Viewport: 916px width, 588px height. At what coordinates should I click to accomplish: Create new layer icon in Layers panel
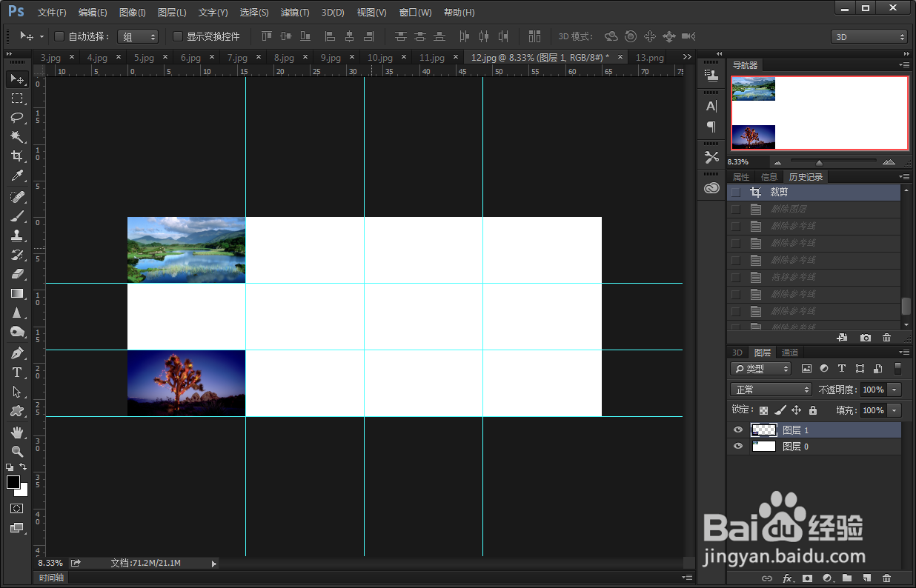pyautogui.click(x=866, y=578)
